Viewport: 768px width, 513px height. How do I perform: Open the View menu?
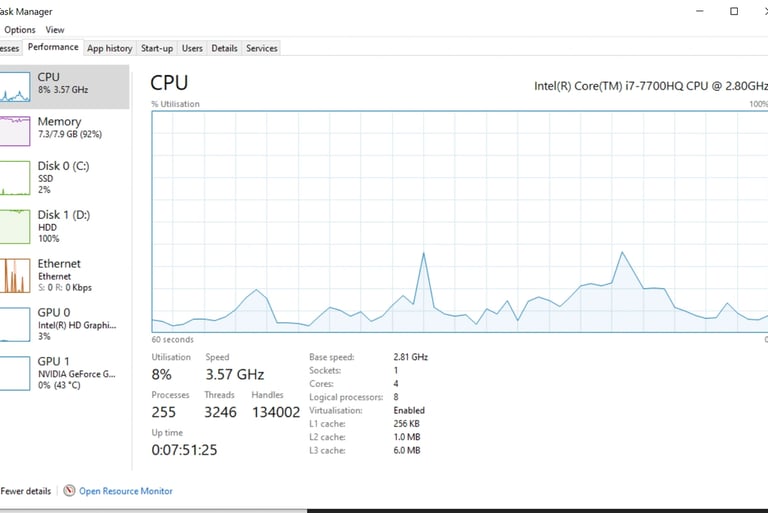pyautogui.click(x=55, y=30)
